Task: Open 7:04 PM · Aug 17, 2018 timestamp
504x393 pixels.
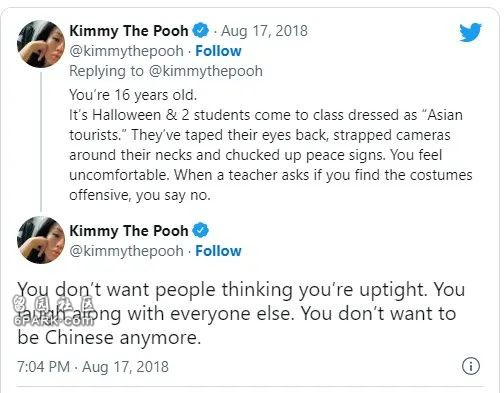Action: tap(93, 367)
